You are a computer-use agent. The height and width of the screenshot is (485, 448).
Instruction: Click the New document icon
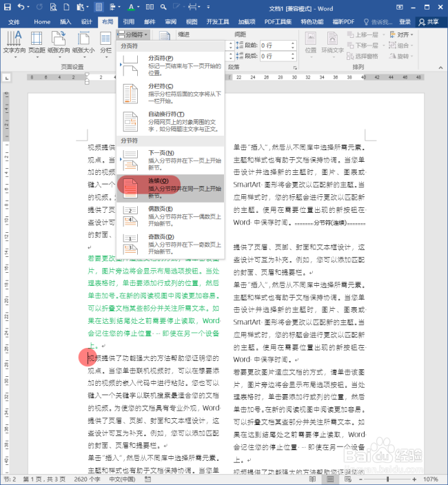point(67,7)
